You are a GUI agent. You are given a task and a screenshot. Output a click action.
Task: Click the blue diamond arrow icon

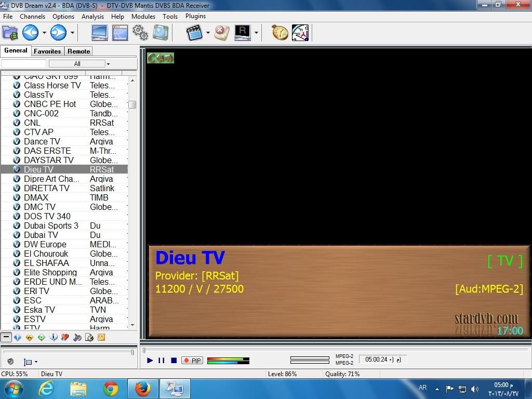(x=18, y=337)
